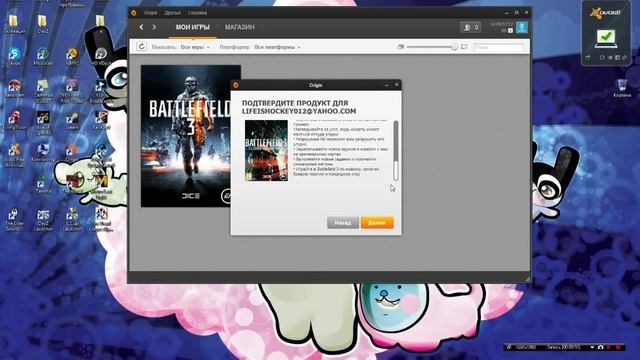Switch to the МОИ ИГРЫ tab
The image size is (640, 360).
(x=193, y=27)
